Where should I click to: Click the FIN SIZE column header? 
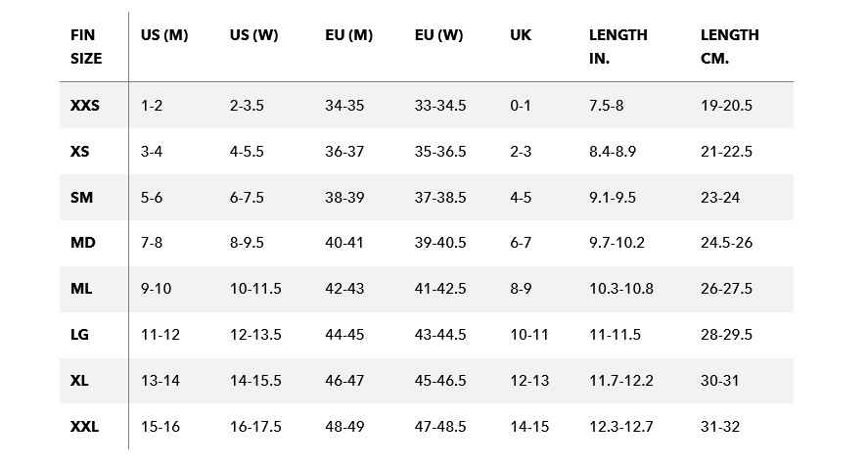pyautogui.click(x=86, y=46)
